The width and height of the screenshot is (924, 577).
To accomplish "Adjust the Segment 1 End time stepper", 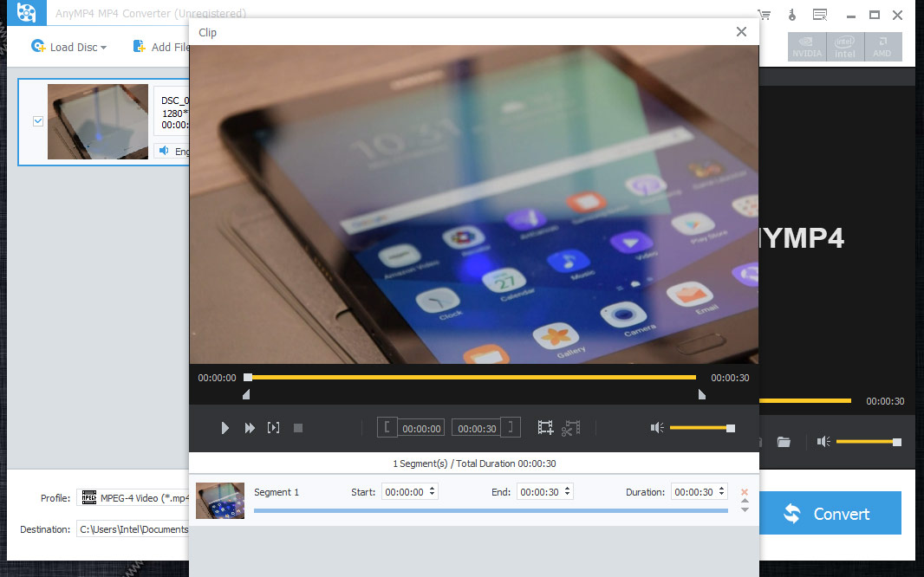I will (x=568, y=492).
